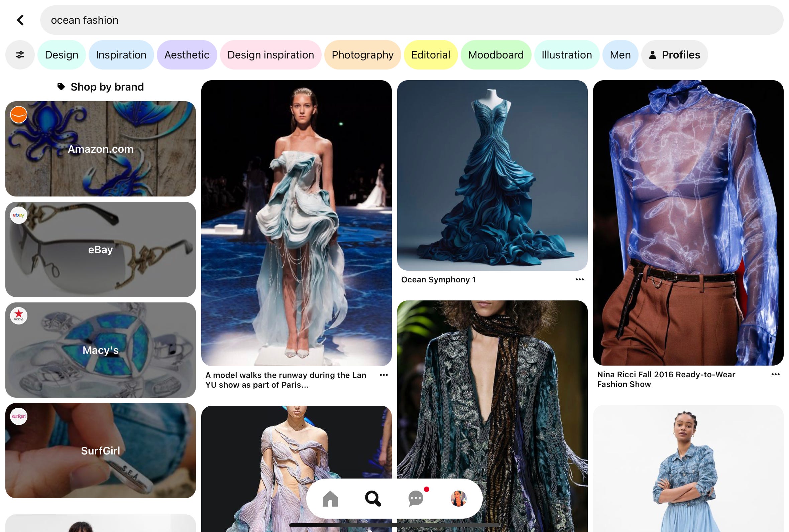Tap the Search magnifier in bottom bar

(373, 498)
